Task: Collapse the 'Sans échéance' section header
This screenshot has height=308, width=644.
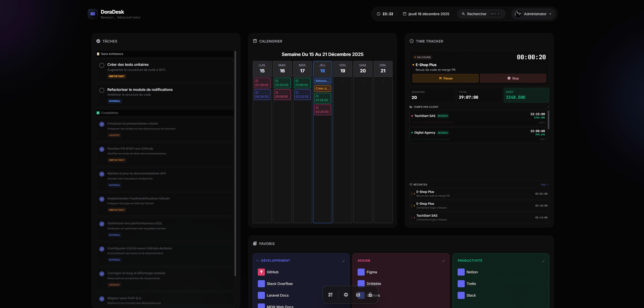Action: pos(112,54)
